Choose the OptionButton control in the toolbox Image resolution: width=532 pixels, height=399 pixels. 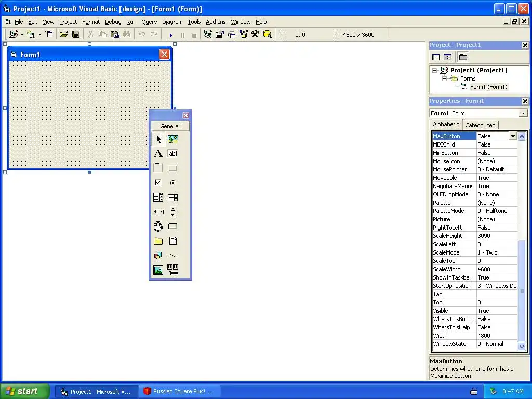point(172,182)
